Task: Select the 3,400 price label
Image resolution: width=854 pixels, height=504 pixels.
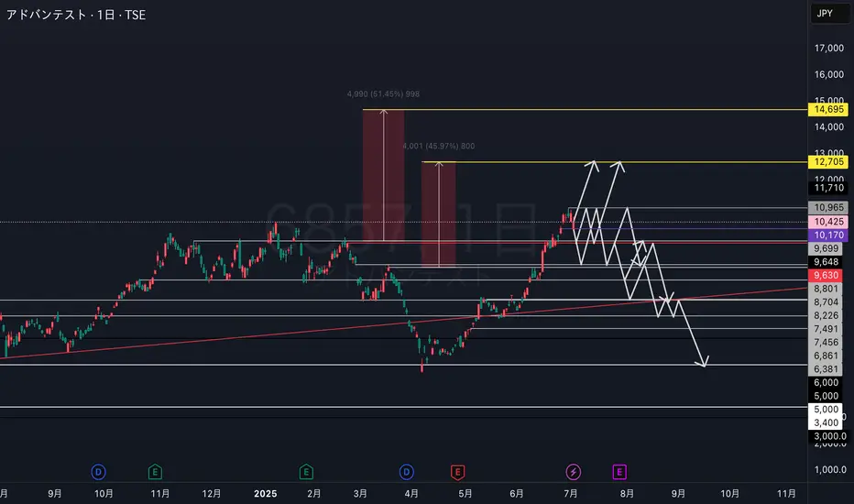Action: tap(826, 422)
